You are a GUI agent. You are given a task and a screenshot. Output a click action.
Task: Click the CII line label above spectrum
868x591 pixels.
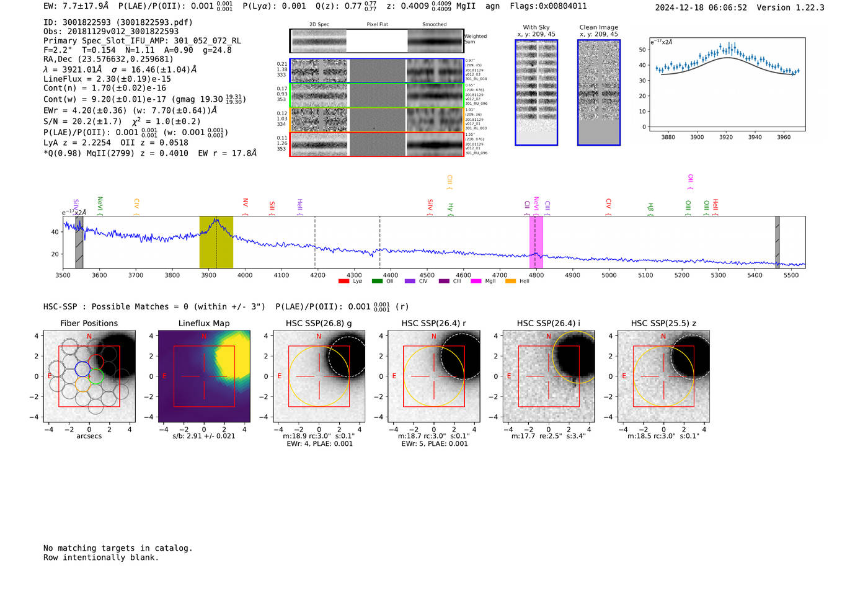coord(527,208)
